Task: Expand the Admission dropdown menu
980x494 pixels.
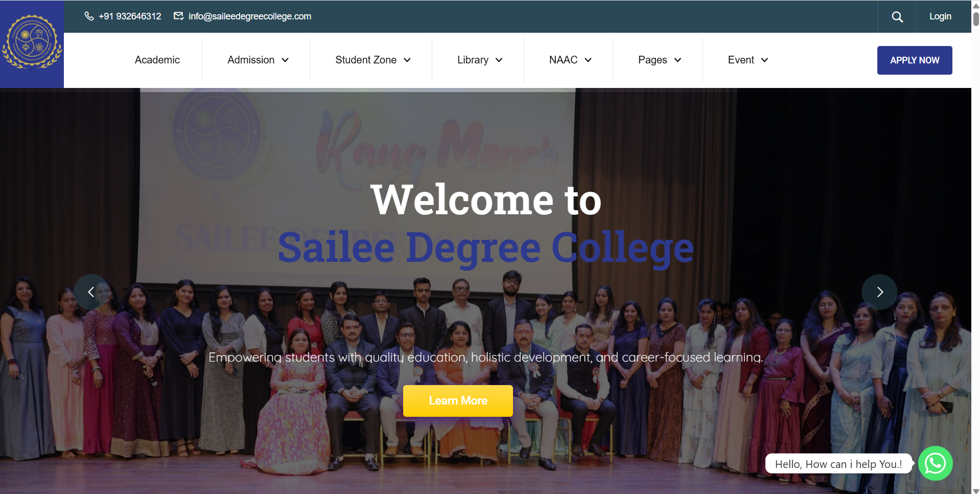Action: tap(258, 60)
